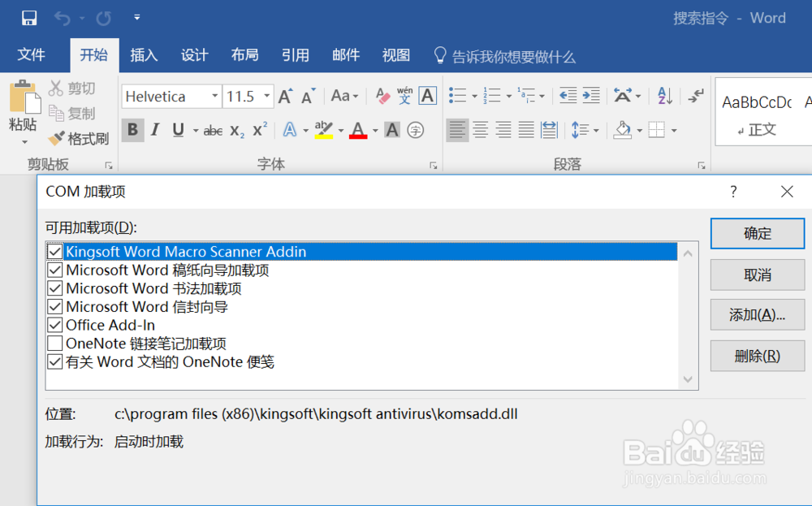The height and width of the screenshot is (506, 812).
Task: Open underline style dropdown arrow
Action: (196, 131)
